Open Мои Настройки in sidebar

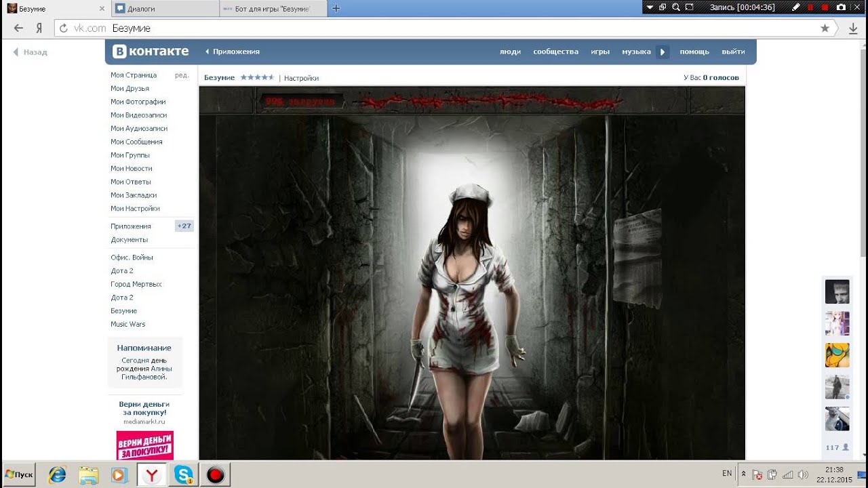tap(135, 209)
